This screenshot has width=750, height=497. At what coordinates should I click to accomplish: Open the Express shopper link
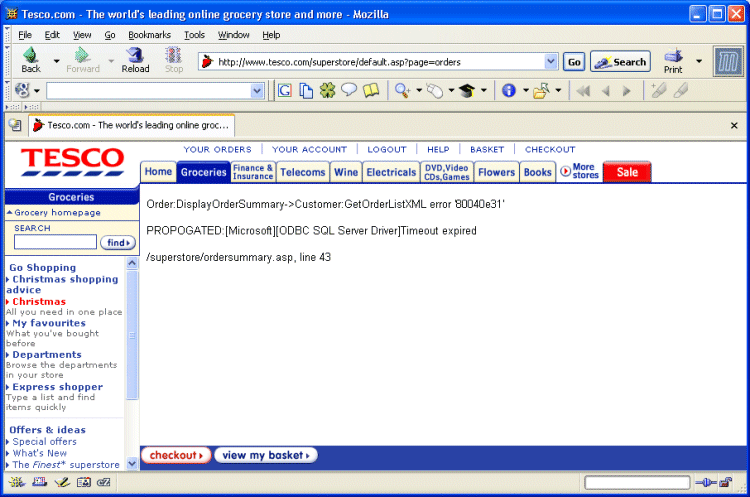point(57,387)
